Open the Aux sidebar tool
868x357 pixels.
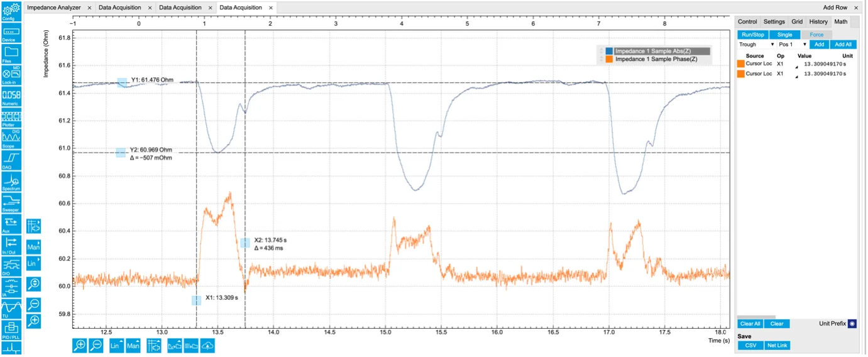[11, 224]
